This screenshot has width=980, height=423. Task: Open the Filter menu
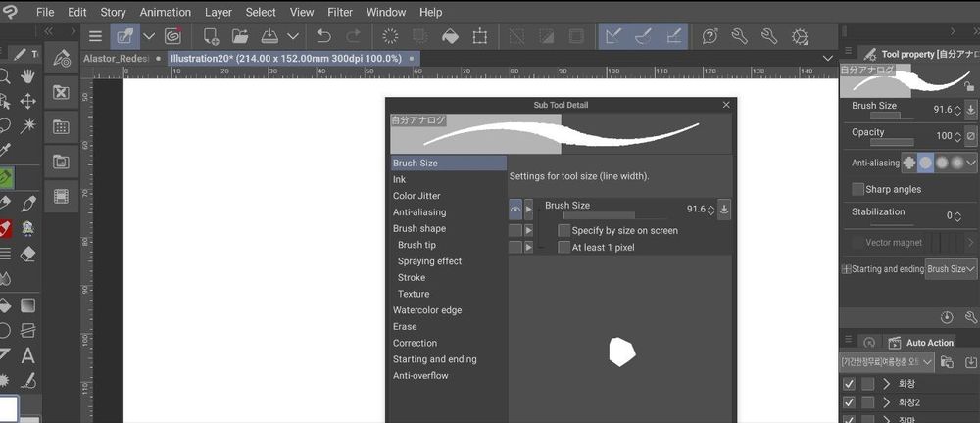pos(340,12)
